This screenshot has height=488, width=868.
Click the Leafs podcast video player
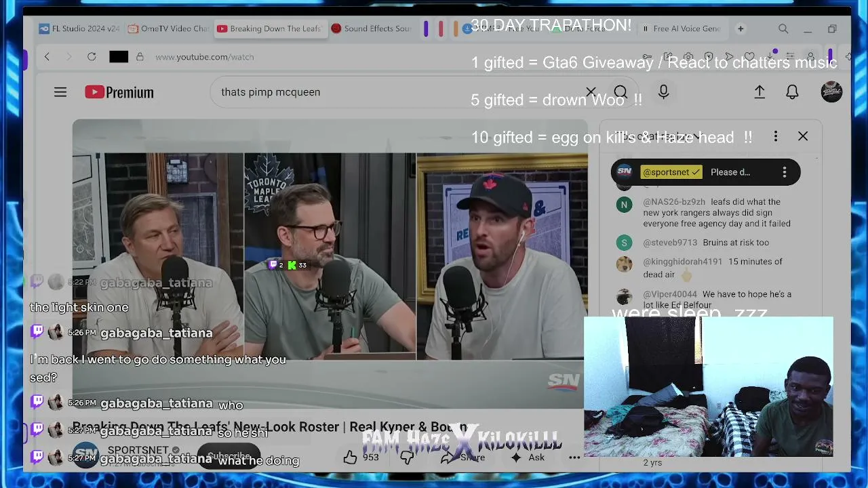[330, 264]
